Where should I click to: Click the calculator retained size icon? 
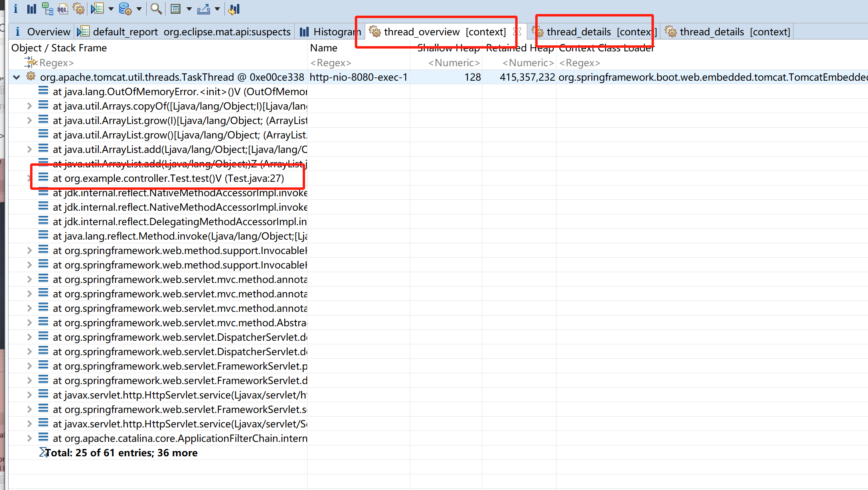tap(176, 8)
